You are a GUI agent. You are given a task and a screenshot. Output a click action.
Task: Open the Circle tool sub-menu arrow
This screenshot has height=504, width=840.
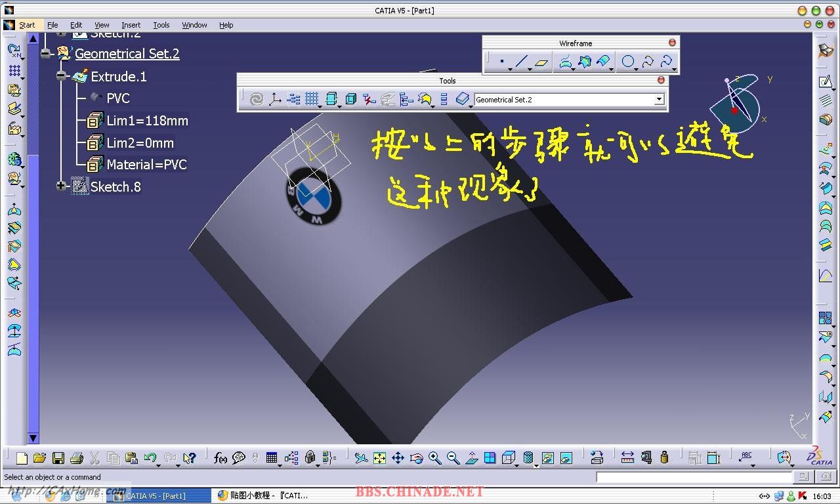[x=636, y=68]
